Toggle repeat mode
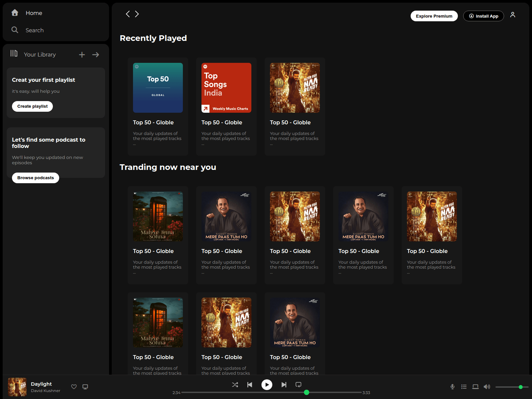The height and width of the screenshot is (399, 532). [x=299, y=385]
